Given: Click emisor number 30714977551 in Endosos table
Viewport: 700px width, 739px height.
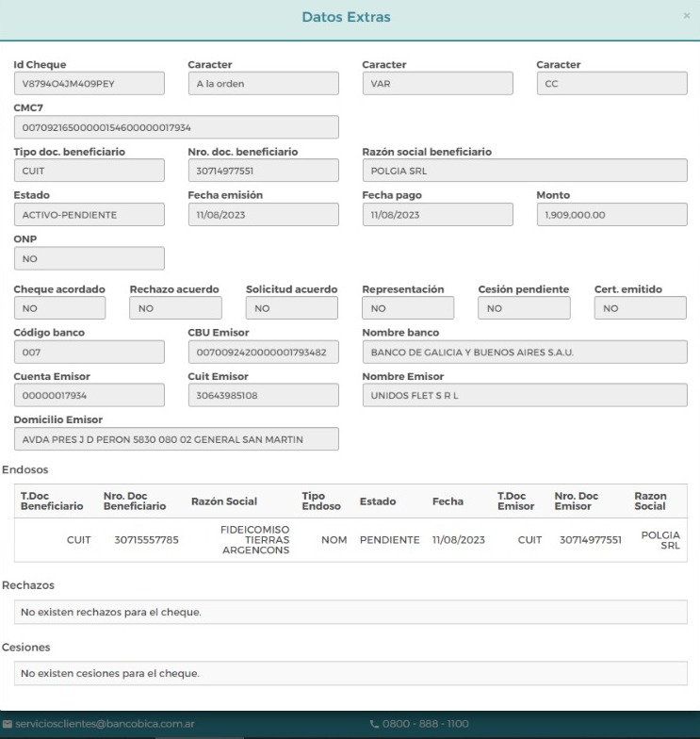Looking at the screenshot, I should (x=590, y=540).
